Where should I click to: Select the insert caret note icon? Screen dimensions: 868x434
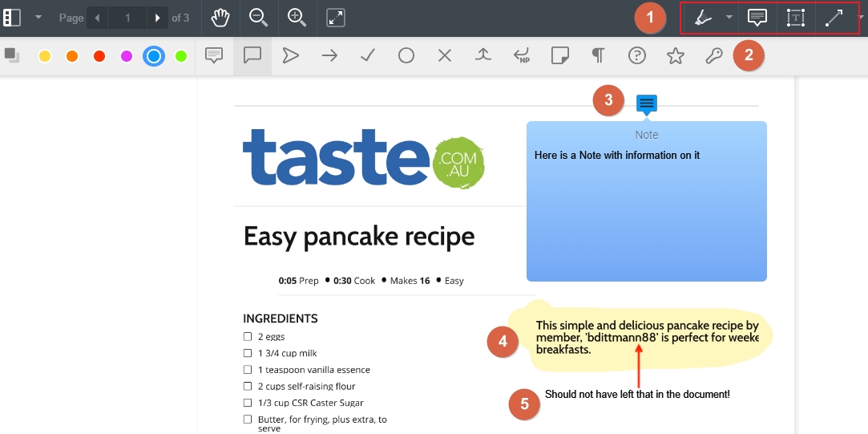(483, 55)
